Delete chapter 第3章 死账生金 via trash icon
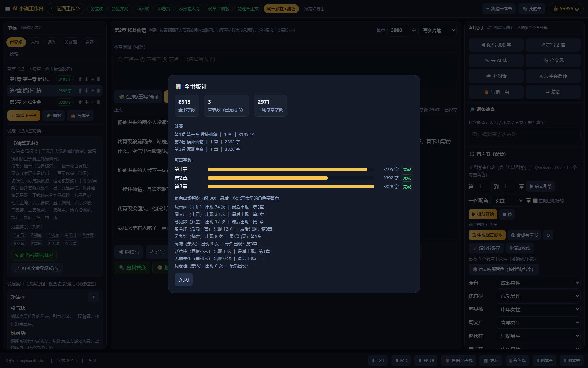The width and height of the screenshot is (588, 368). point(98,102)
